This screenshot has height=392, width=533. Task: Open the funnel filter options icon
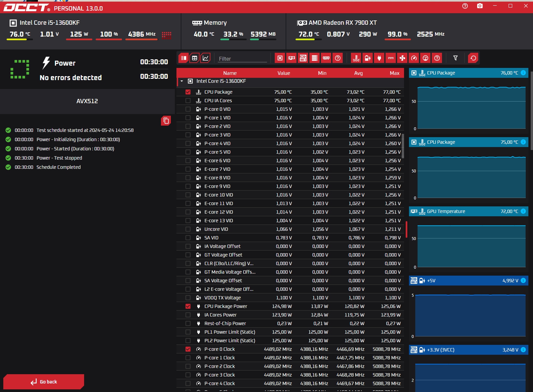click(x=455, y=58)
